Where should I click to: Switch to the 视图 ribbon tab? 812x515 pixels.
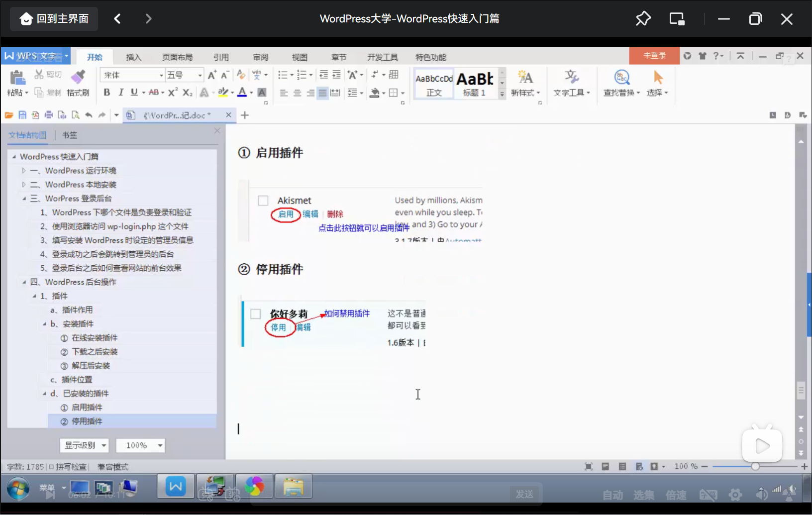(x=300, y=57)
